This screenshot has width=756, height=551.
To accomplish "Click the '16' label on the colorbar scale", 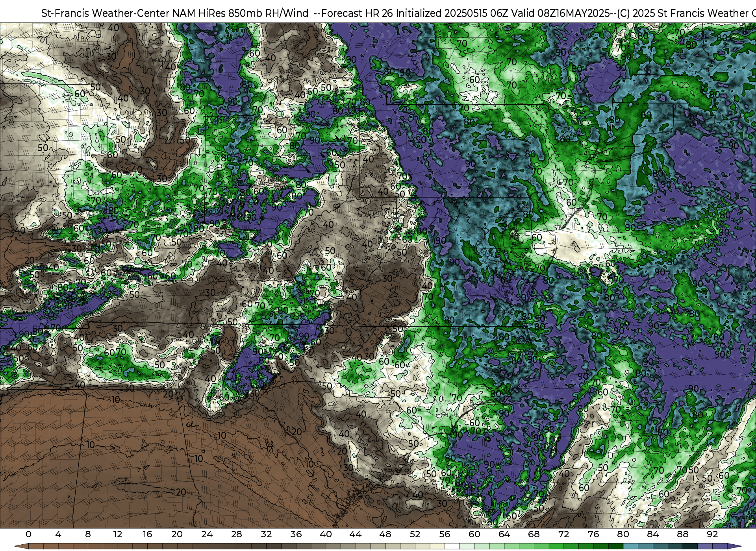I will pyautogui.click(x=147, y=534).
